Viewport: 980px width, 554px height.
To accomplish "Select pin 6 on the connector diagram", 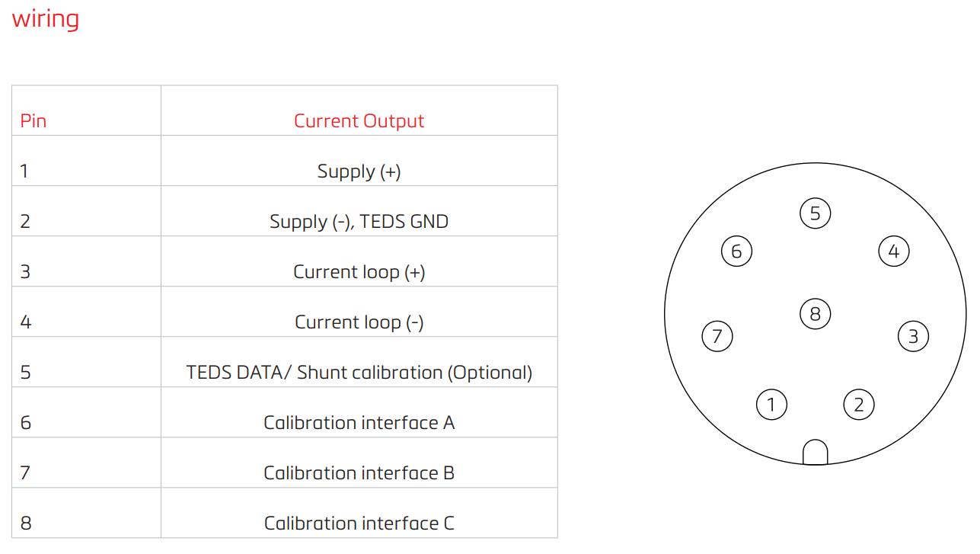I will click(736, 251).
